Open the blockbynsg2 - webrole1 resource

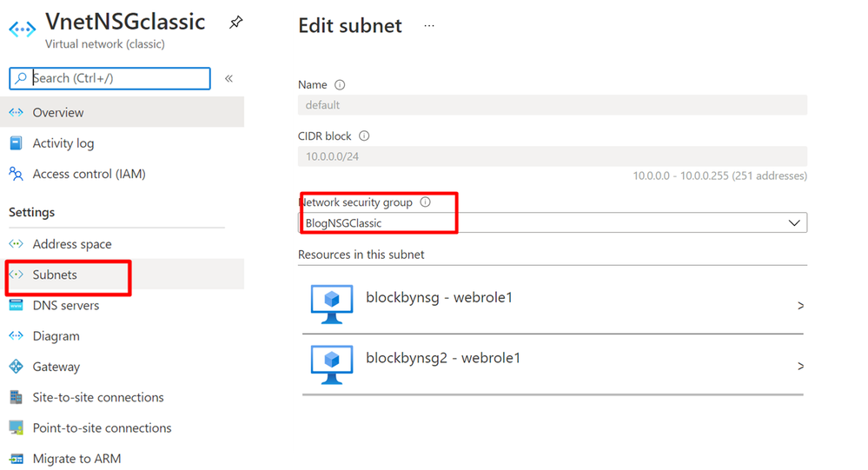coord(800,367)
